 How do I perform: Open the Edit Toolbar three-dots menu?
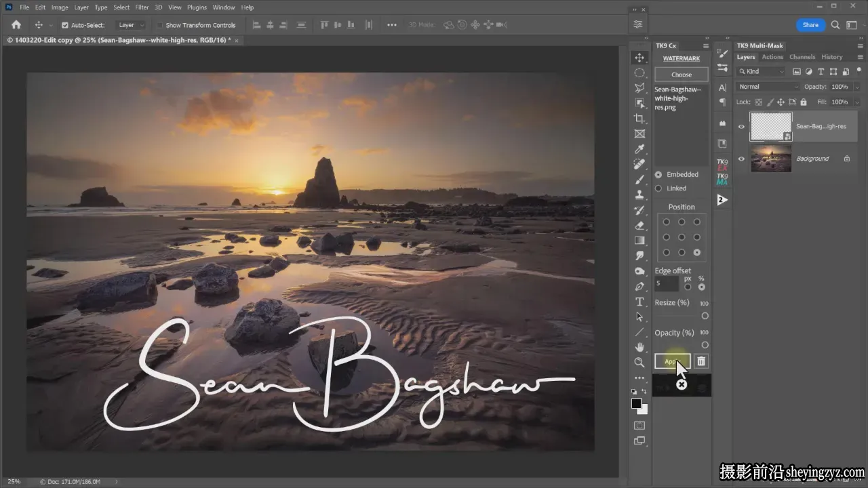coord(639,378)
